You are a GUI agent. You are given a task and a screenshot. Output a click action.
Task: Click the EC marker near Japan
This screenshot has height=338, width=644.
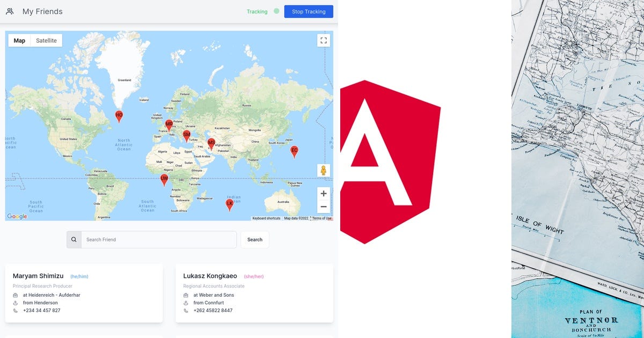294,151
